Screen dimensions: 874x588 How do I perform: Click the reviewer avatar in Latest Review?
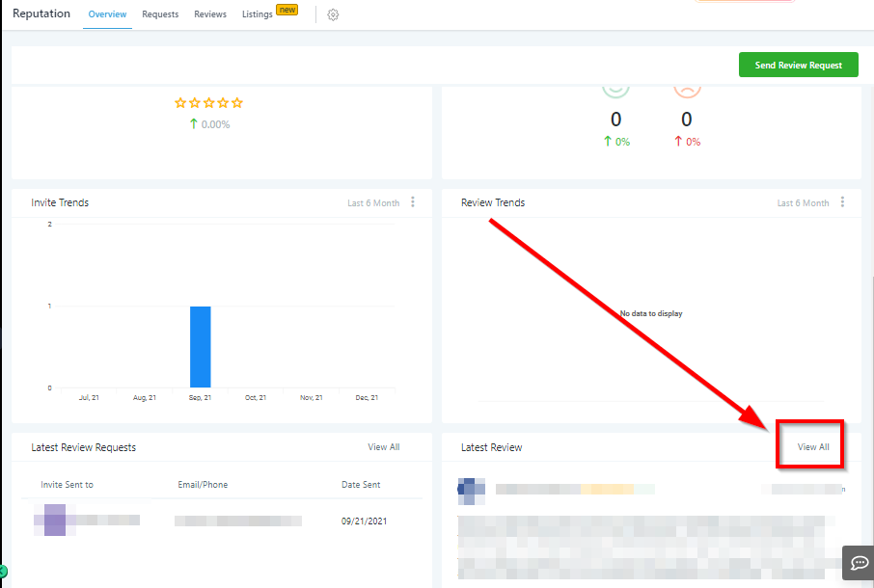(471, 490)
